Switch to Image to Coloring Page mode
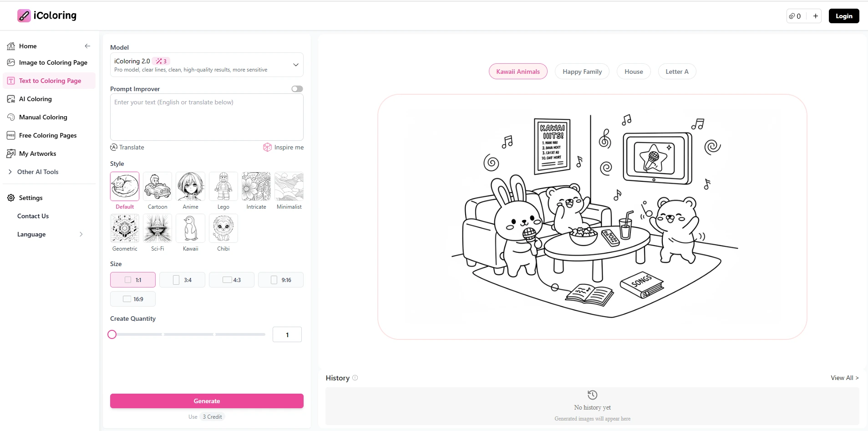The height and width of the screenshot is (431, 868). (53, 62)
